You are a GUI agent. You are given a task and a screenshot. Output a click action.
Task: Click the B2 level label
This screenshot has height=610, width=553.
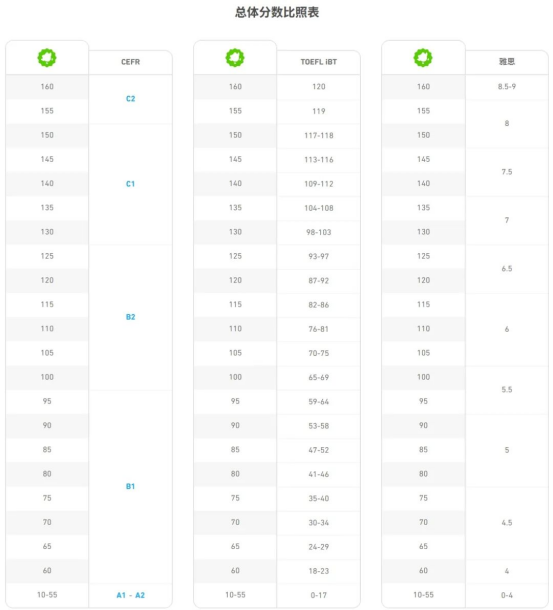pos(130,317)
